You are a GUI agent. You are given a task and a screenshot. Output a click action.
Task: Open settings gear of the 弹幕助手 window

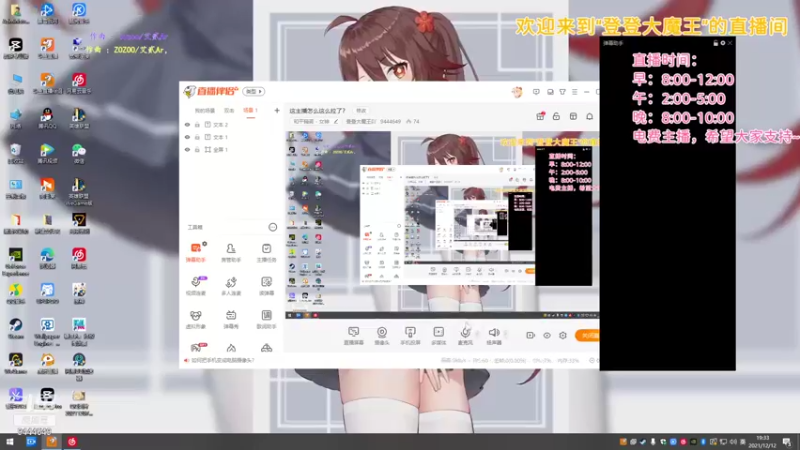pos(722,43)
